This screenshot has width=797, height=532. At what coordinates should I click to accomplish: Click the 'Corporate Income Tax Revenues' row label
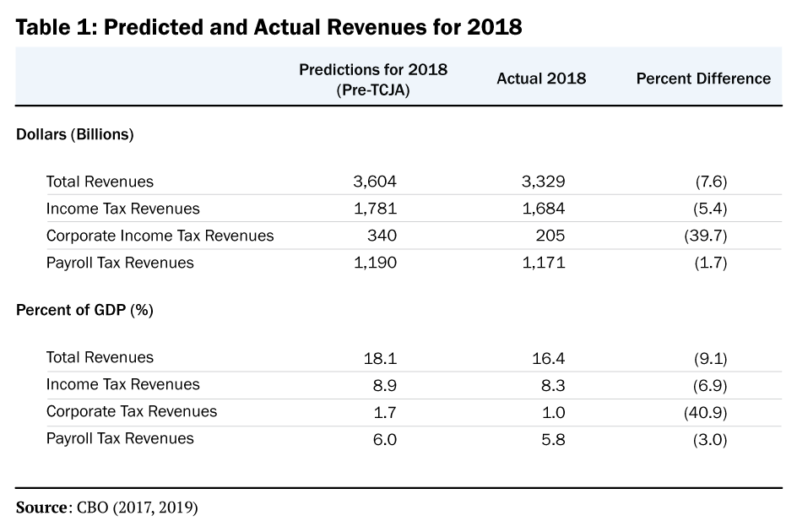160,236
